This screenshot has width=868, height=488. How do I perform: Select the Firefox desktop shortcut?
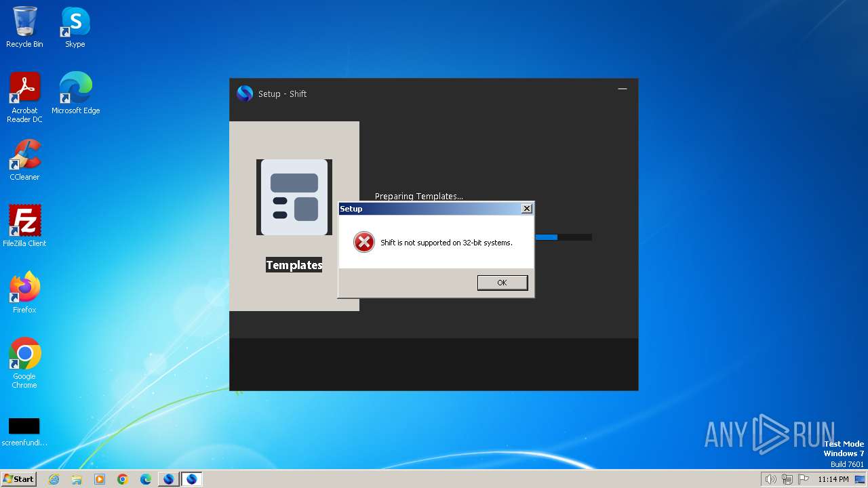coord(24,293)
